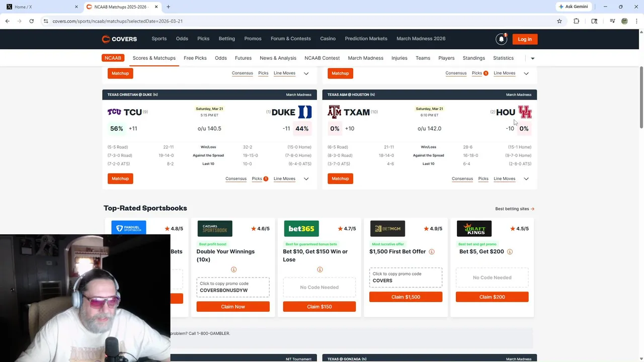The height and width of the screenshot is (362, 644).
Task: Open the browser profile avatar
Action: (x=624, y=21)
